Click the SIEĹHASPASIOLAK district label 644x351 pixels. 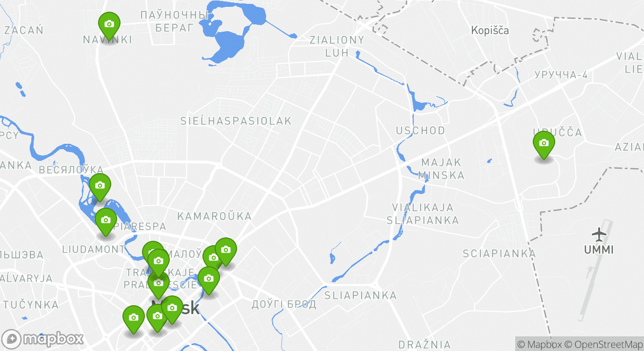pyautogui.click(x=236, y=120)
